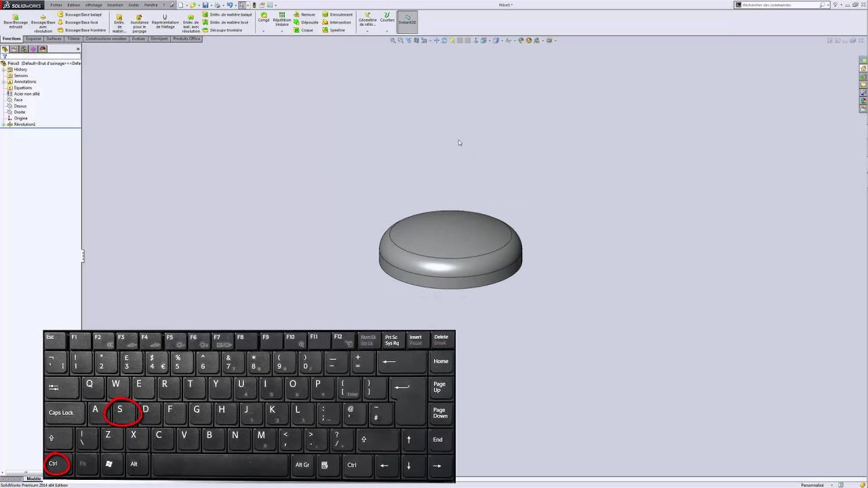Activate Enlèv. de mat. avec révolution
The width and height of the screenshot is (868, 488).
tap(191, 22)
